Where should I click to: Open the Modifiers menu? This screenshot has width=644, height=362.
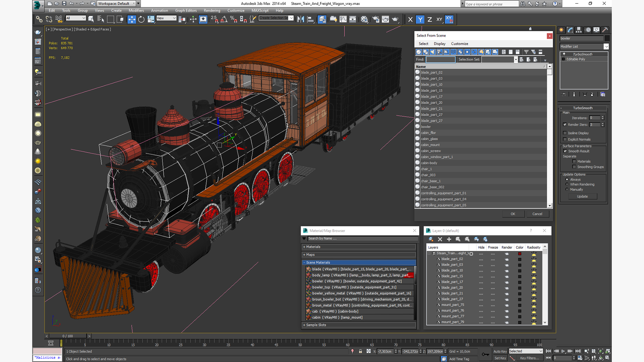click(136, 10)
